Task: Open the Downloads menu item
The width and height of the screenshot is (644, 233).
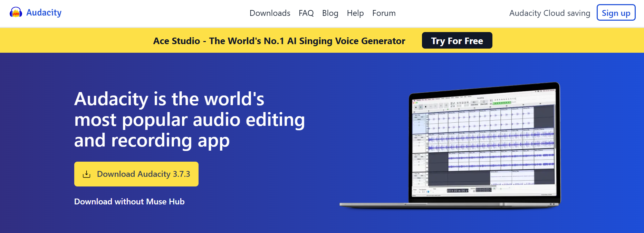Action: tap(270, 13)
